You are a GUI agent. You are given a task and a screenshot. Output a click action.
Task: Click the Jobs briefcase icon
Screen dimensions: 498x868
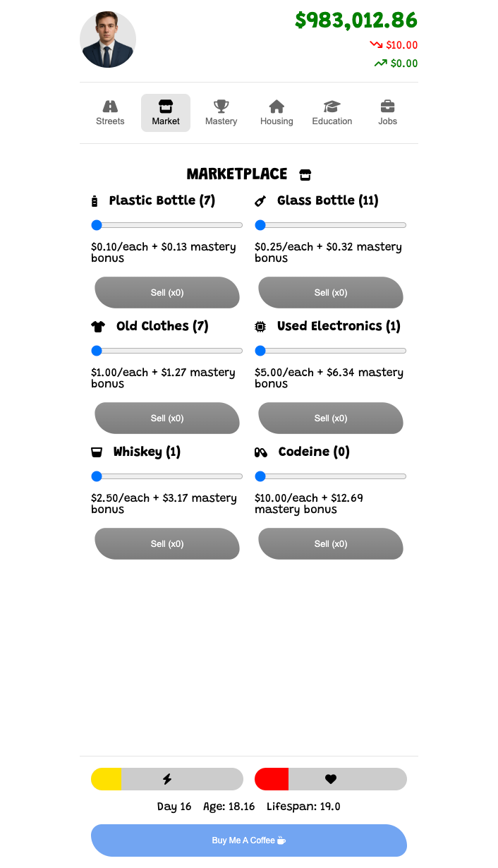tap(387, 107)
